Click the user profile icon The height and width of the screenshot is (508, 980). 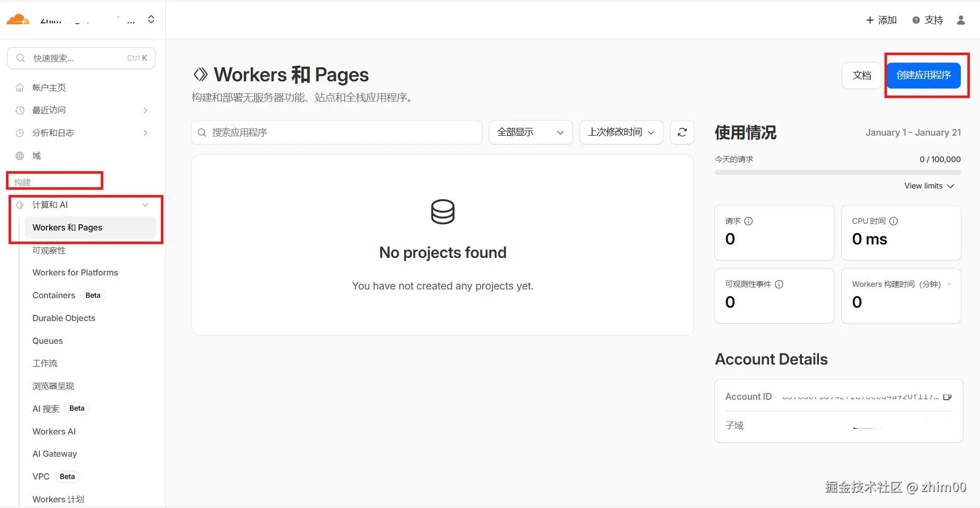click(961, 20)
